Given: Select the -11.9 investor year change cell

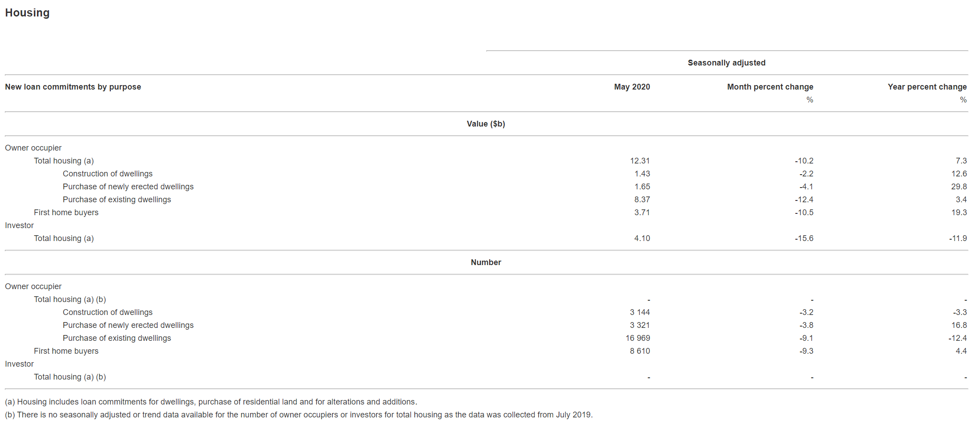Looking at the screenshot, I should point(958,238).
